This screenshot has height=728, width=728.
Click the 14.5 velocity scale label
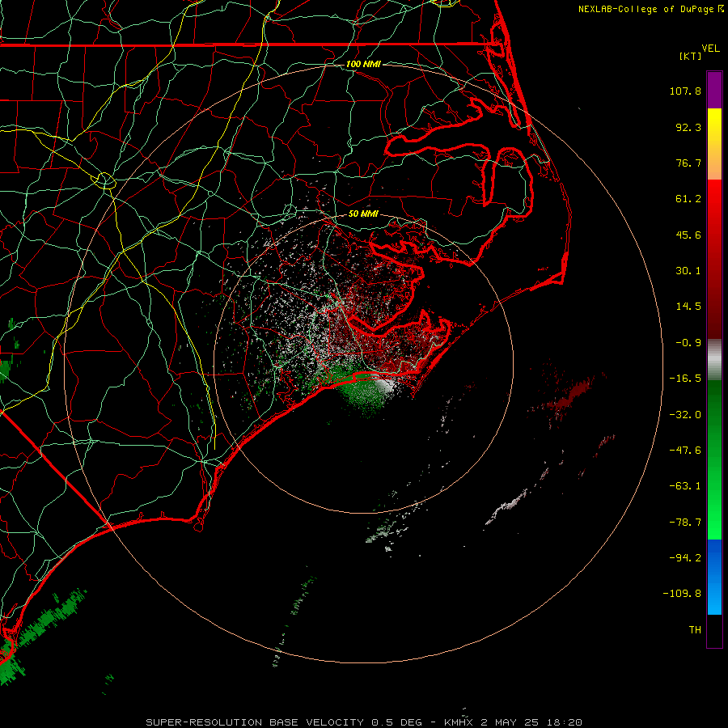688,307
